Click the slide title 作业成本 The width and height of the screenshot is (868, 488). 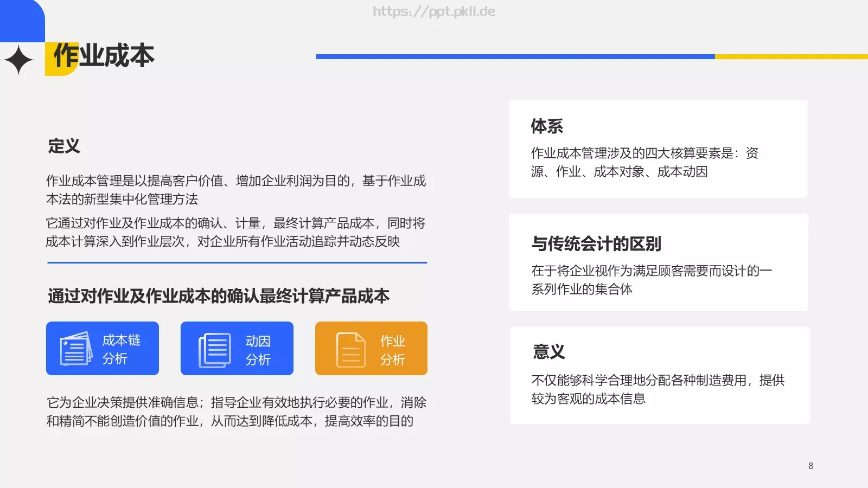click(x=104, y=56)
